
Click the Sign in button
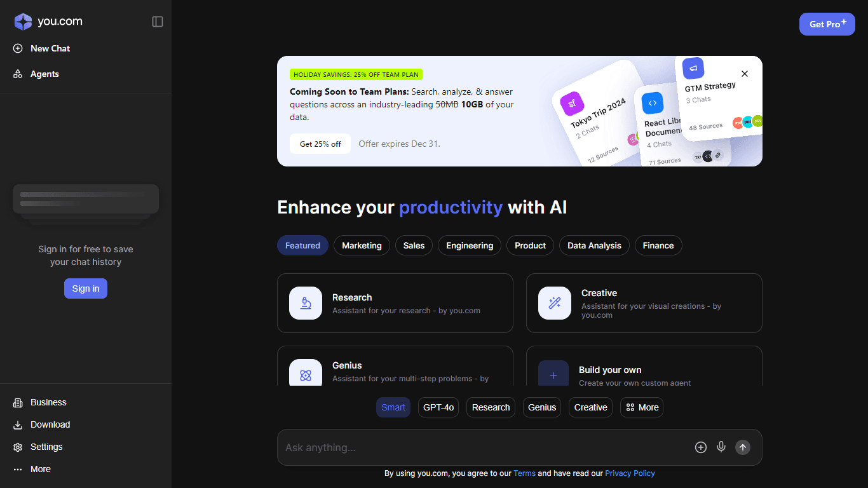86,288
